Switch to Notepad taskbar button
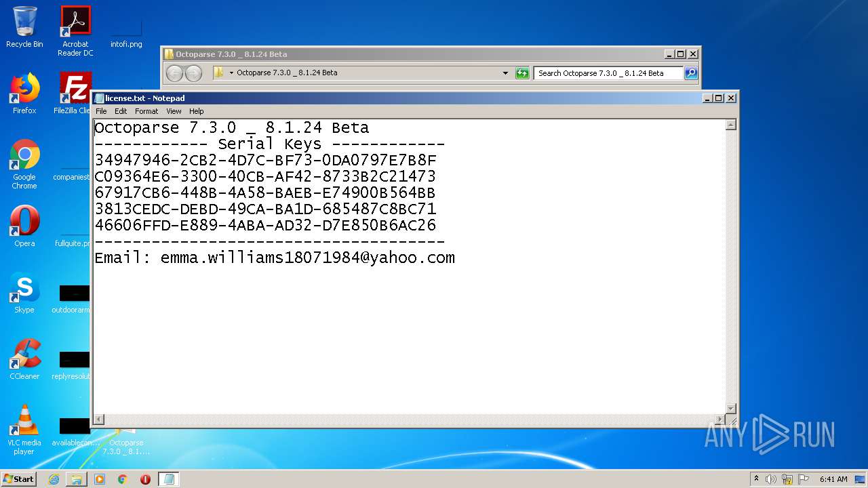Viewport: 868px width, 488px height. [x=169, y=479]
